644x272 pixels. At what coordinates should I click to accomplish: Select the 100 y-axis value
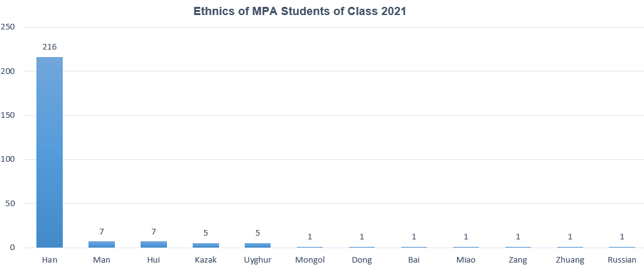coord(8,159)
